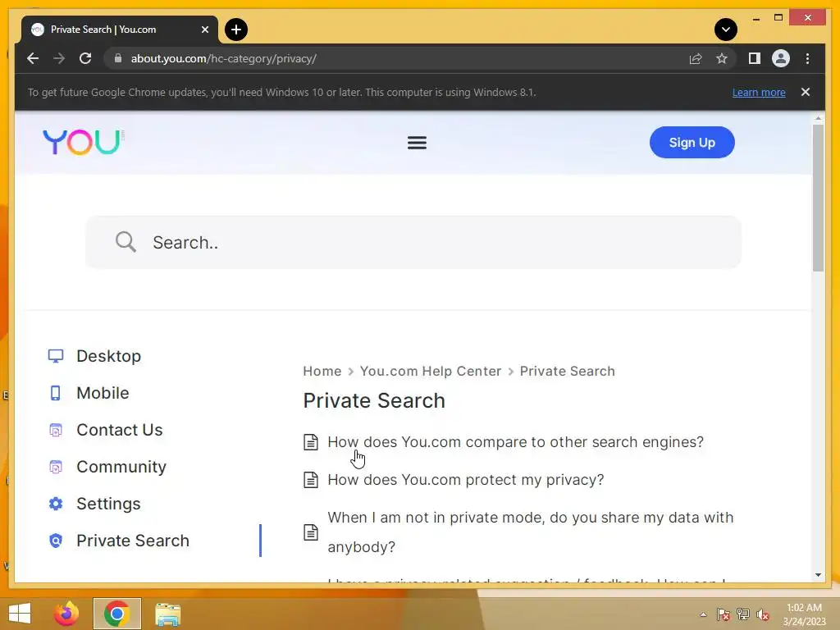Open the Contact Us category
The height and width of the screenshot is (630, 840).
tap(120, 430)
